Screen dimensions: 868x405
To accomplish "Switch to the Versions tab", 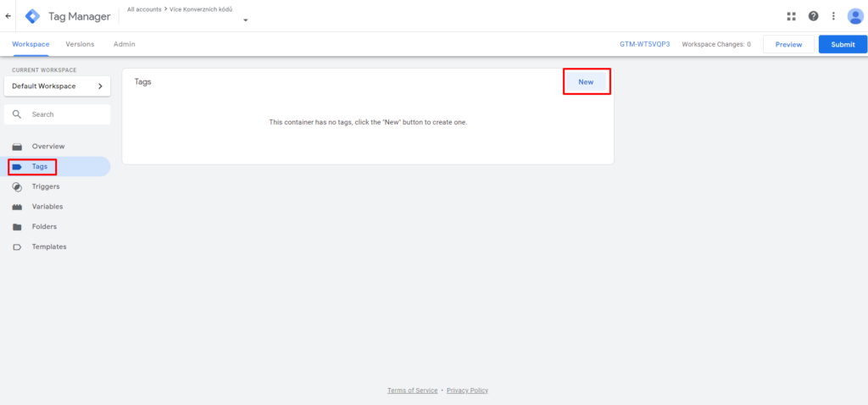I will [x=80, y=44].
